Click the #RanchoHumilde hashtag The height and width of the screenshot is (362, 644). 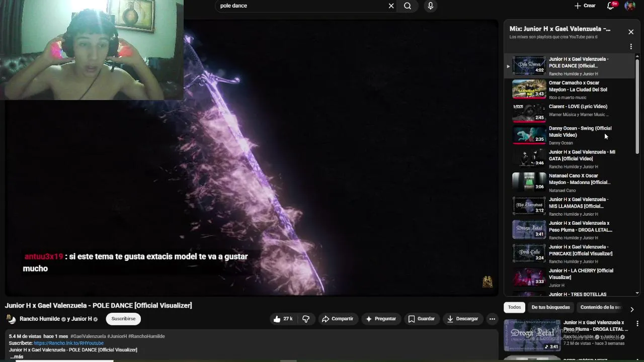pos(146,336)
